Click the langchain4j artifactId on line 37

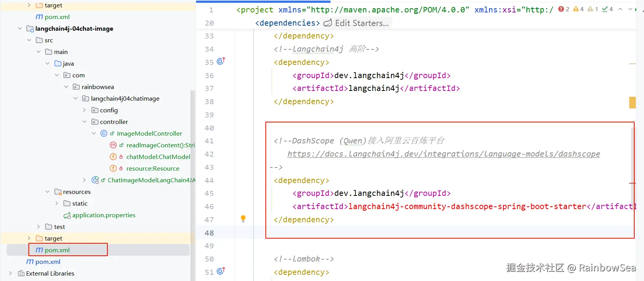[374, 88]
